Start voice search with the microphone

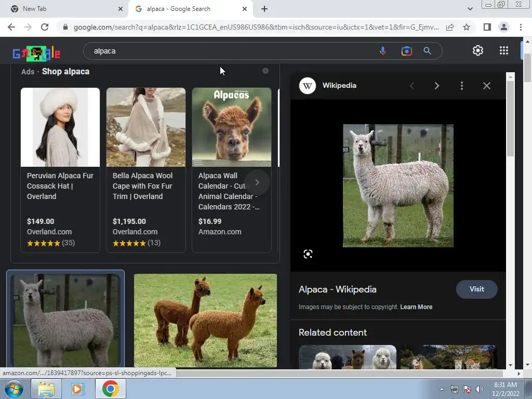coord(383,51)
